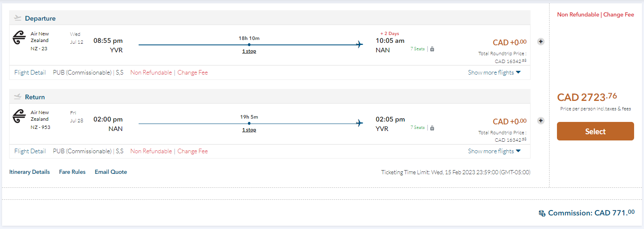The width and height of the screenshot is (644, 229).
Task: View Flight Detail for the departure flight
Action: tap(30, 72)
